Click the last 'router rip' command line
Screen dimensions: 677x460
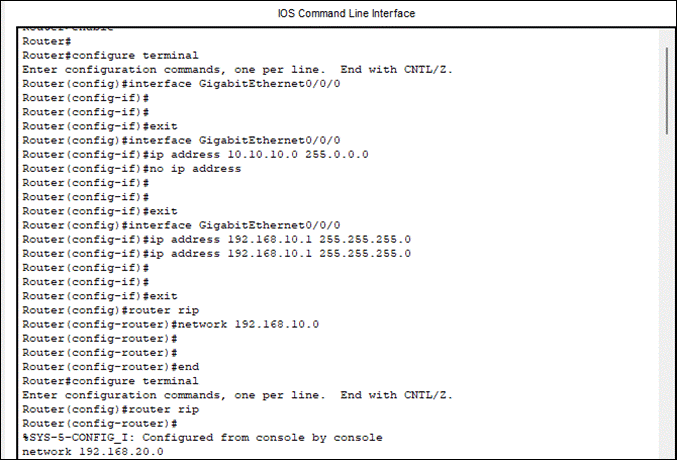tap(111, 409)
